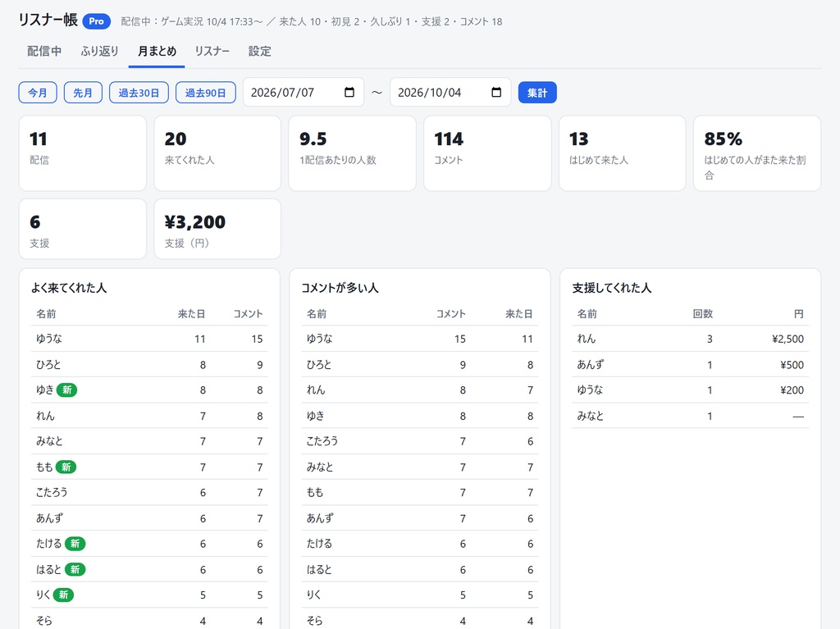Choose the 先月 range preset

pos(83,93)
